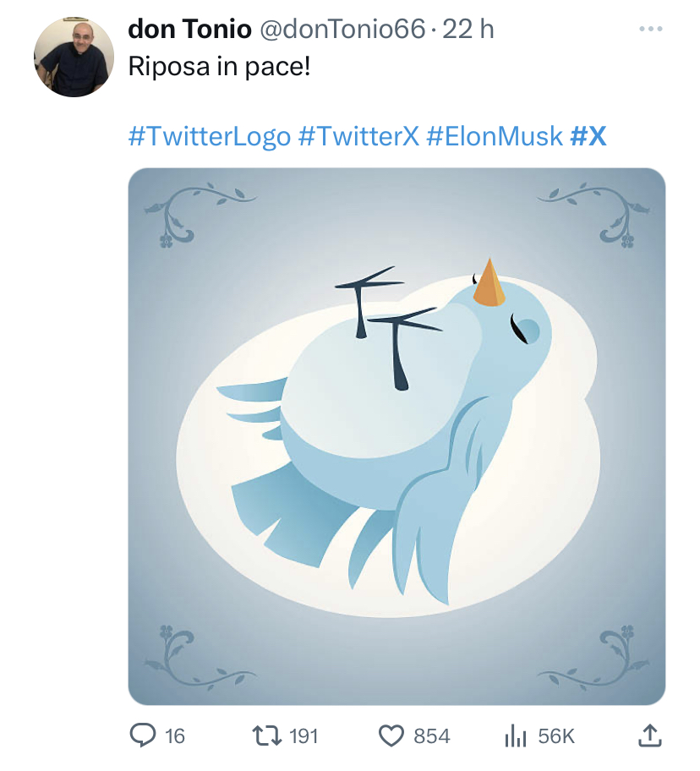The height and width of the screenshot is (771, 700).
Task: Open the @donTonio66 handle
Action: pos(342,29)
